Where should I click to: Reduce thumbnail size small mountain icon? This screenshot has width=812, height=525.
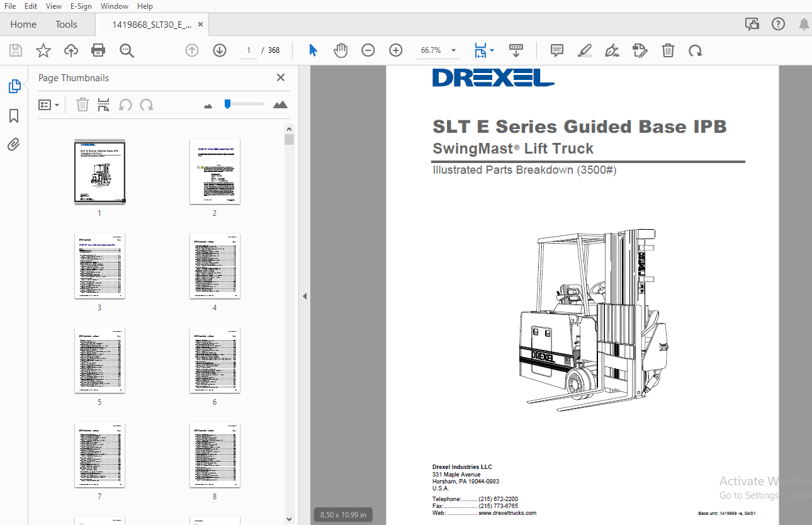pyautogui.click(x=208, y=106)
